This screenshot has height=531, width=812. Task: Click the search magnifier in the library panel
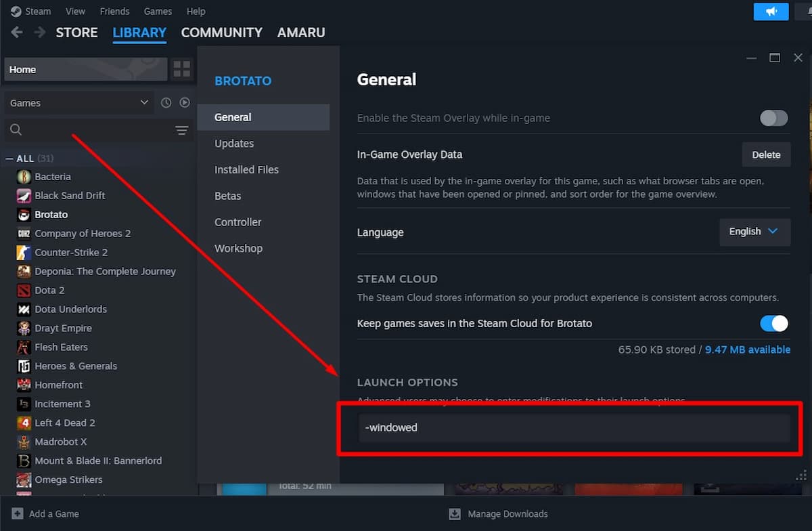tap(15, 130)
